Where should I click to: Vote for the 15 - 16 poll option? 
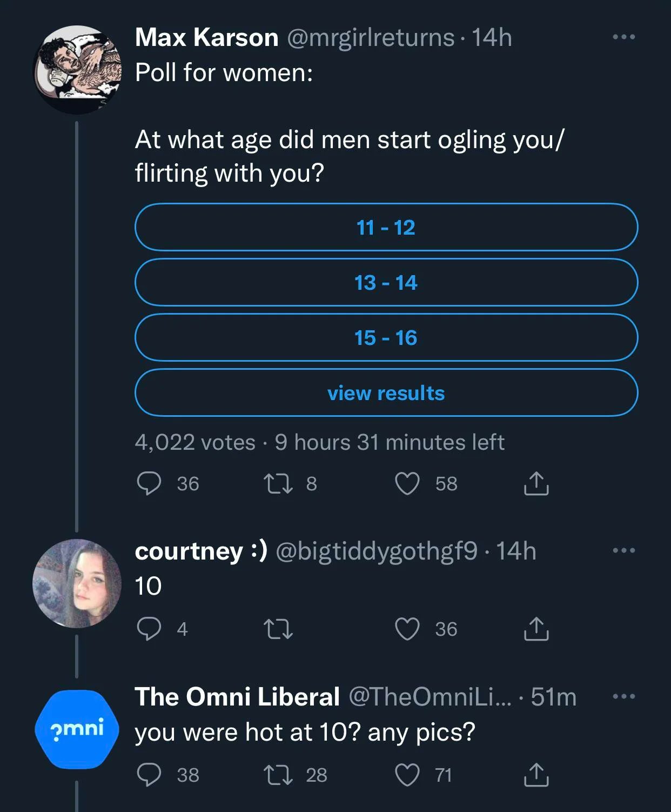386,337
